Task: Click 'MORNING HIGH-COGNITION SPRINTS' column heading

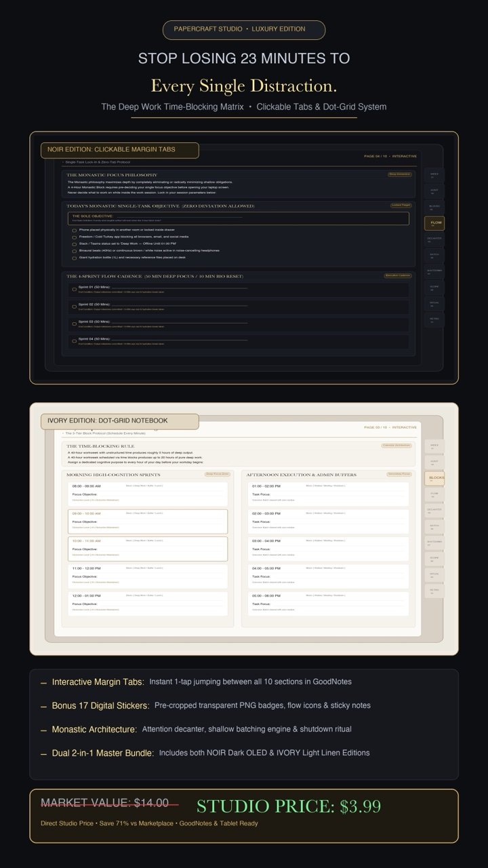Action: click(113, 475)
